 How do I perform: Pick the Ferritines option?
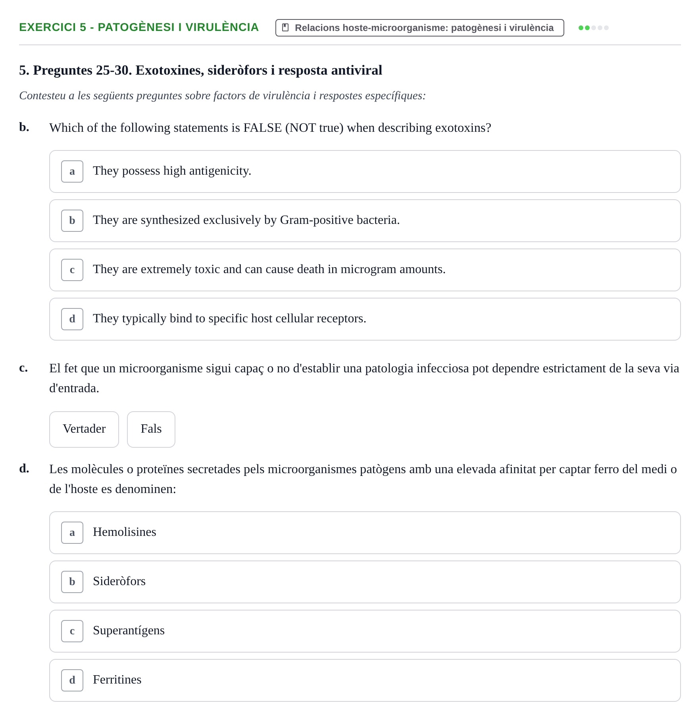point(365,680)
